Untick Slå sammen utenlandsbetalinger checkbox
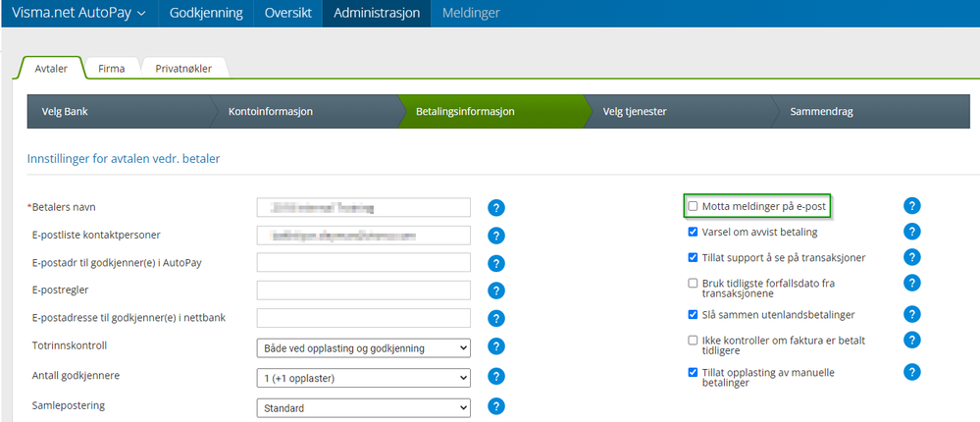 [693, 314]
